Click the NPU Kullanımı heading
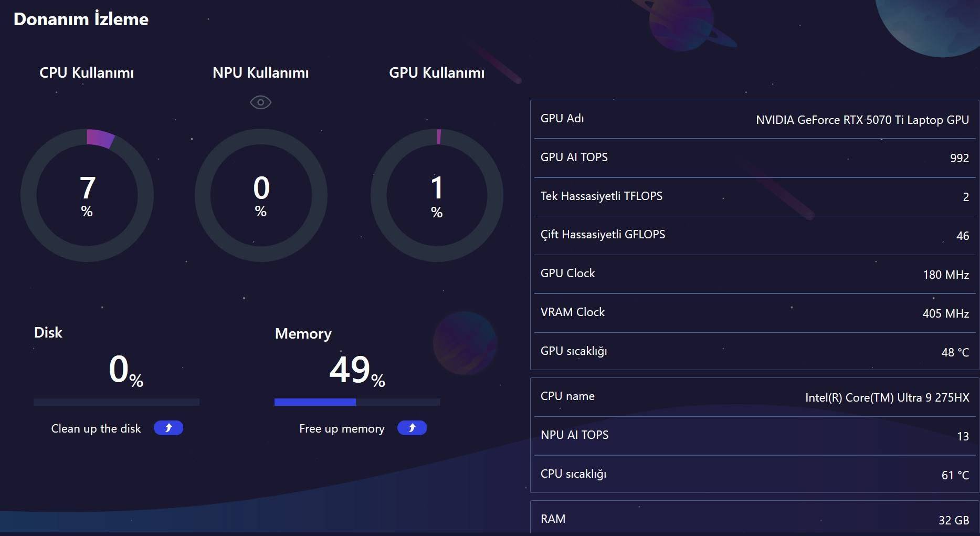980x536 pixels. pyautogui.click(x=260, y=72)
